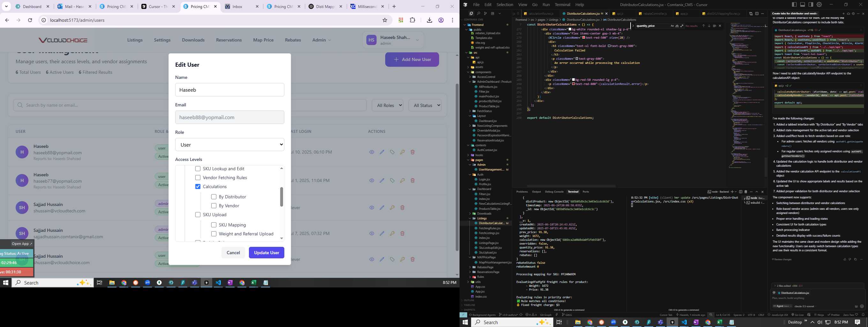
Task: Open the Haseeb Shah profile menu
Action: [393, 40]
